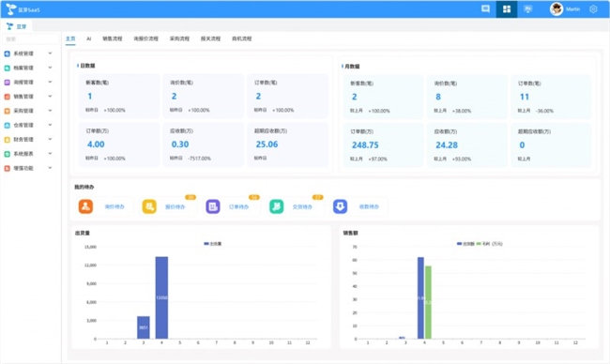Expand the 财务管理 menu chevron
Screen dimensions: 610x364
(x=50, y=139)
